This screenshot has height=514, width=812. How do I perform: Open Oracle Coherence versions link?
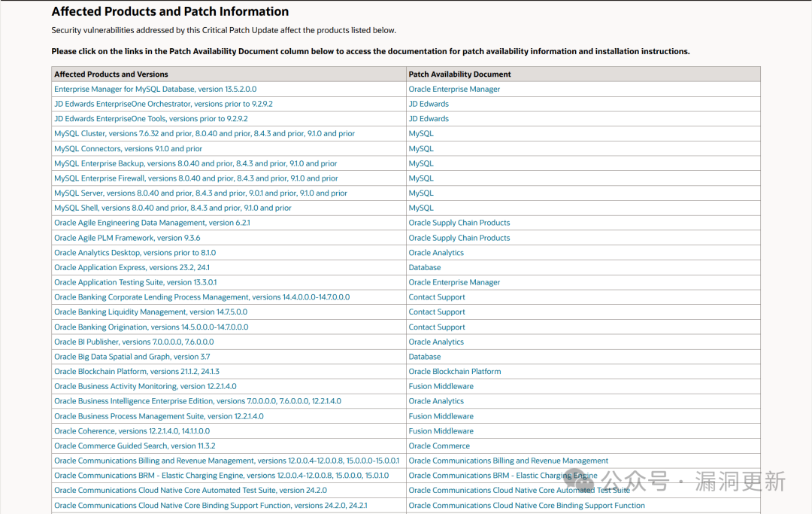tap(132, 431)
